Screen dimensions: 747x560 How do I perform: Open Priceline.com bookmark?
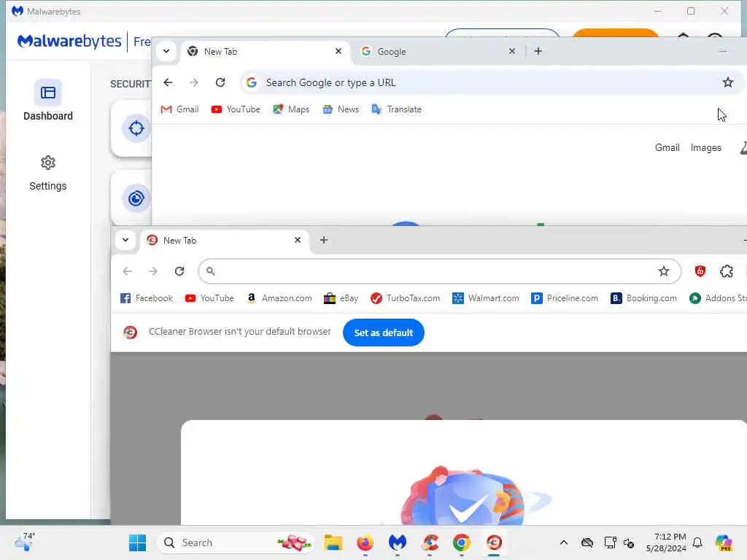tap(565, 298)
